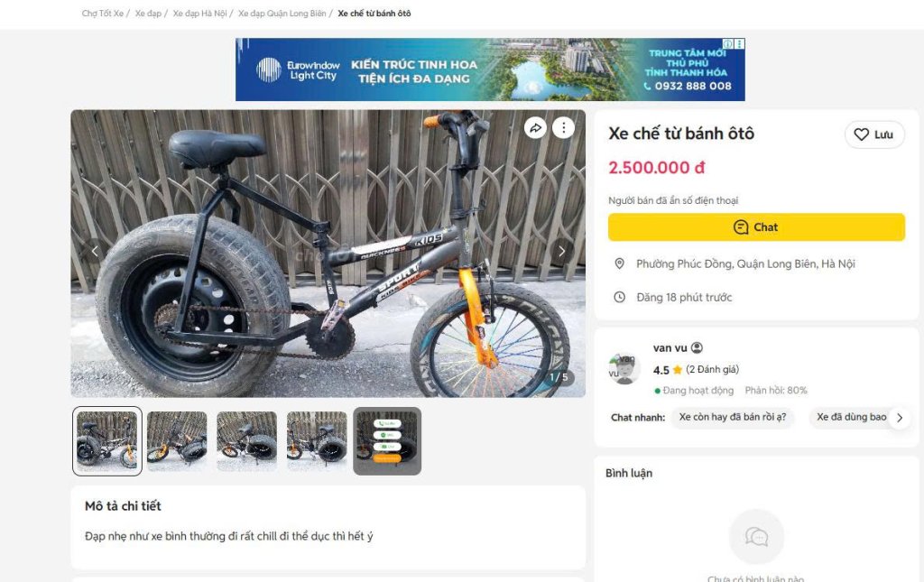Image resolution: width=924 pixels, height=582 pixels.
Task: Open the Chợ Tốt Xe breadcrumb link
Action: tap(103, 13)
